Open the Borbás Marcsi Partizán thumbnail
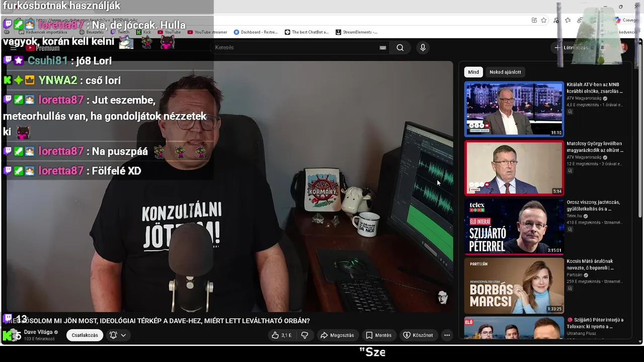The height and width of the screenshot is (362, 644). [x=514, y=286]
